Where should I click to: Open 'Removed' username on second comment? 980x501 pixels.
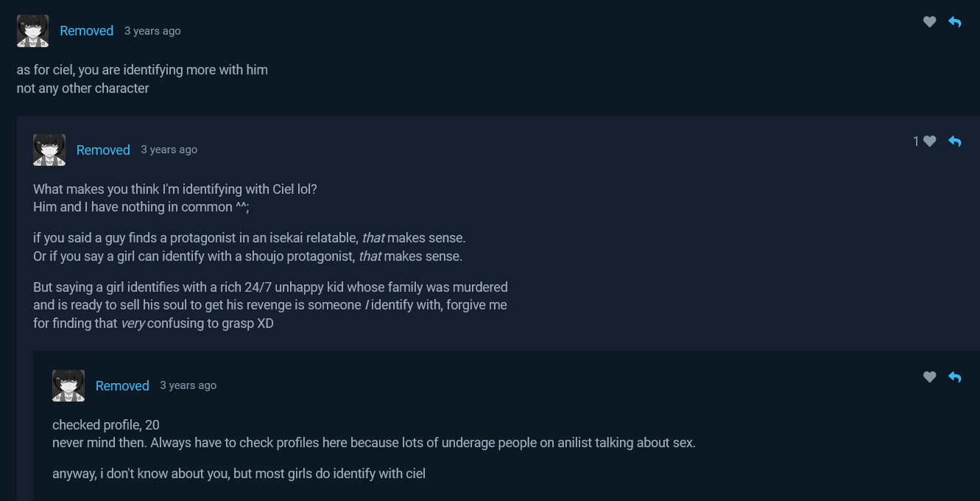pyautogui.click(x=103, y=150)
